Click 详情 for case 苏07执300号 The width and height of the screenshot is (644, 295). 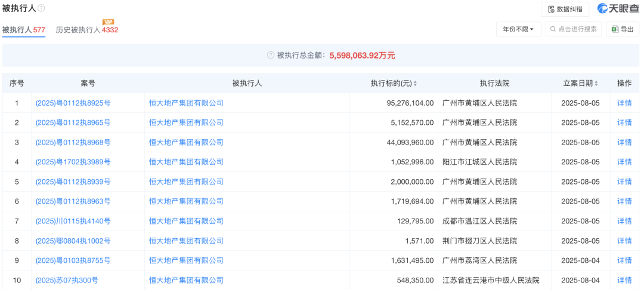(x=624, y=281)
